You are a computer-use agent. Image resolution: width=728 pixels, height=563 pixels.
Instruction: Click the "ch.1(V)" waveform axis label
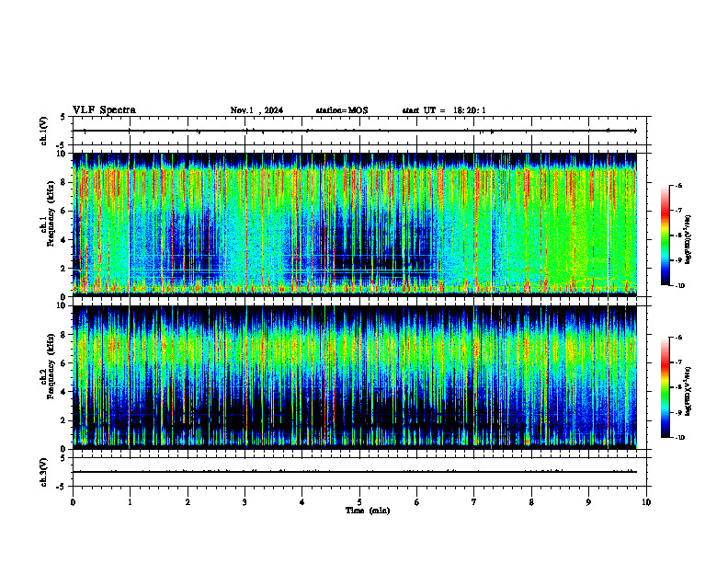pyautogui.click(x=44, y=131)
